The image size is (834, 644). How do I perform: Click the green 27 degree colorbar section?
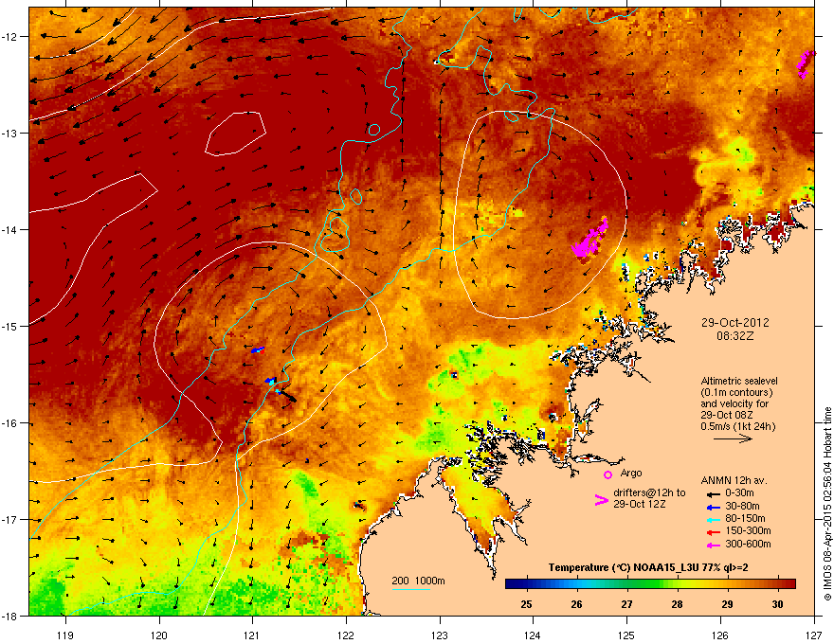tap(627, 584)
